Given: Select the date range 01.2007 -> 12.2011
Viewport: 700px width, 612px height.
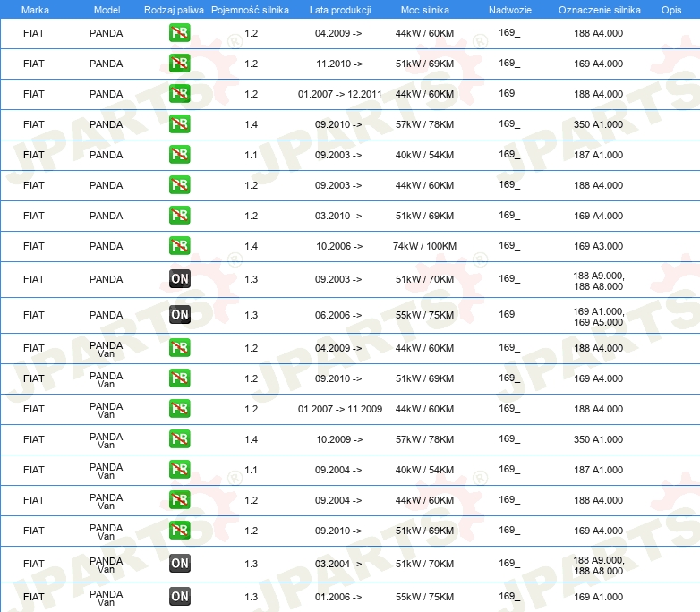Looking at the screenshot, I should (x=340, y=94).
